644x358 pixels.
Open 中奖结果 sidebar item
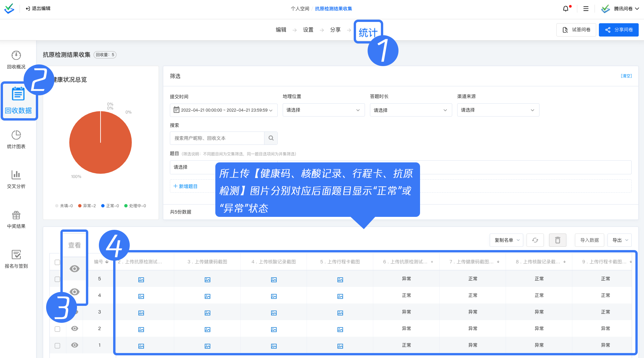click(x=16, y=219)
